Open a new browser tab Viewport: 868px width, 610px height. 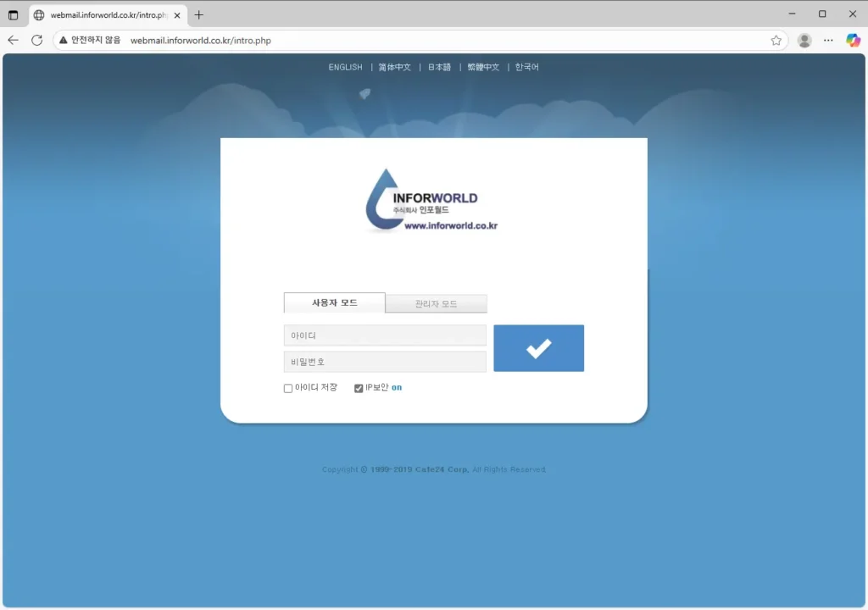click(x=198, y=15)
